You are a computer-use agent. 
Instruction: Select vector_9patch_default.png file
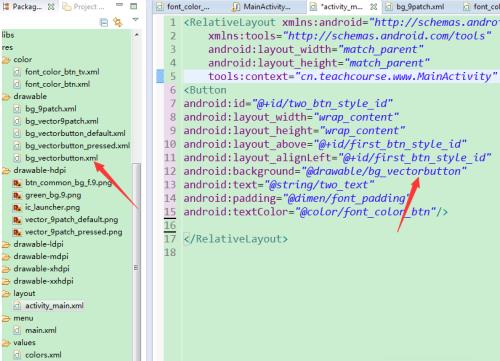tap(71, 220)
